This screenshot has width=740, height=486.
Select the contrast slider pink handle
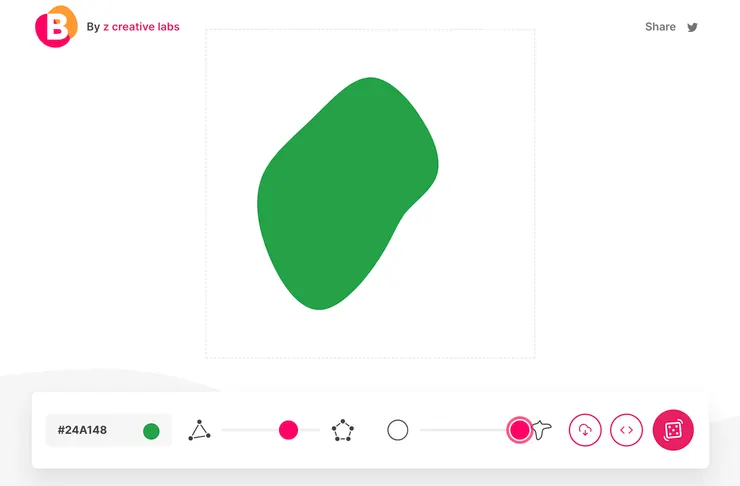[520, 430]
